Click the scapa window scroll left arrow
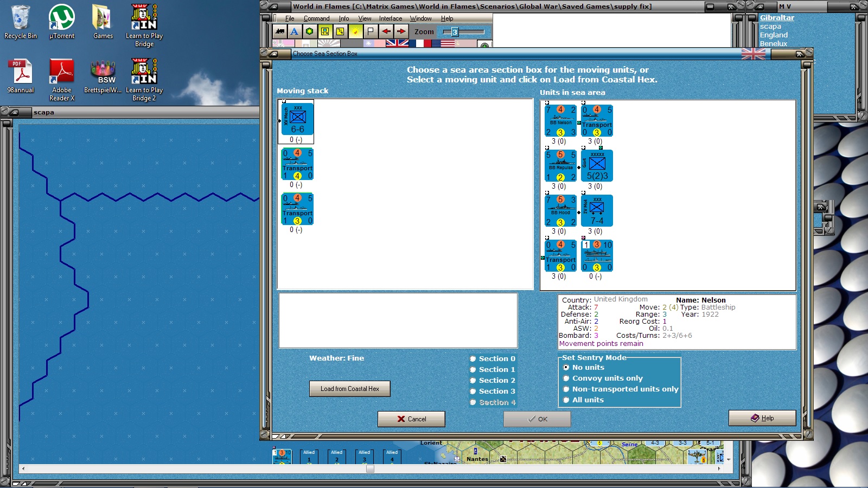This screenshot has width=868, height=488. 22,468
